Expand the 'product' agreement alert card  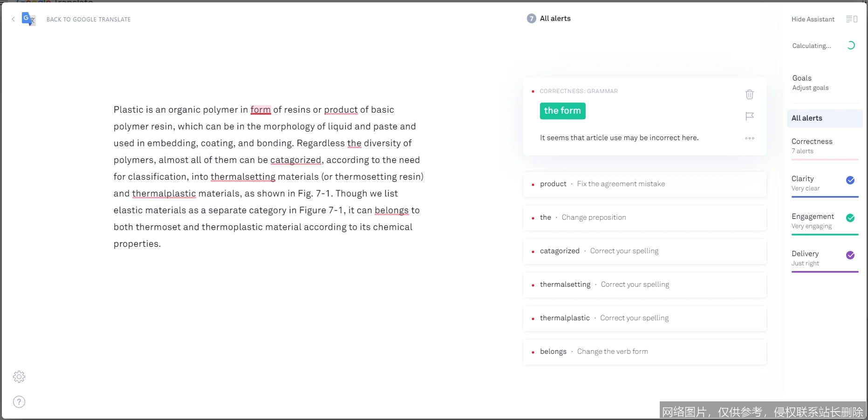click(x=644, y=184)
